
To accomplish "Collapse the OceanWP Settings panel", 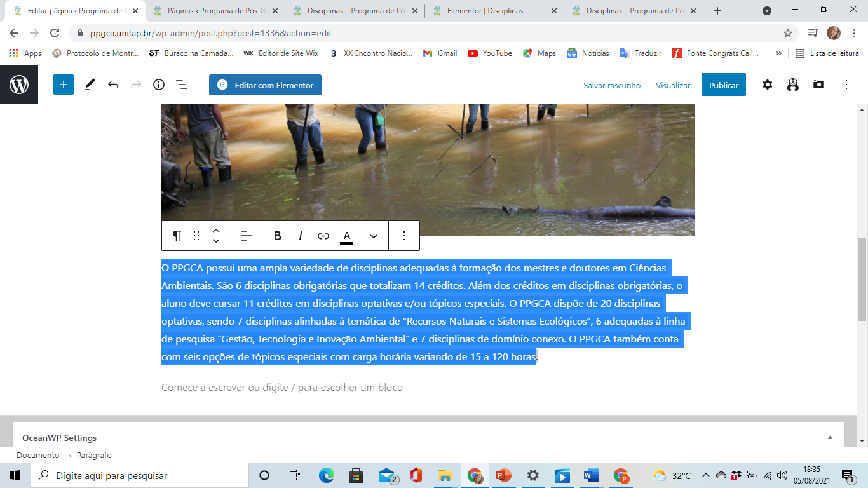I will [x=830, y=438].
